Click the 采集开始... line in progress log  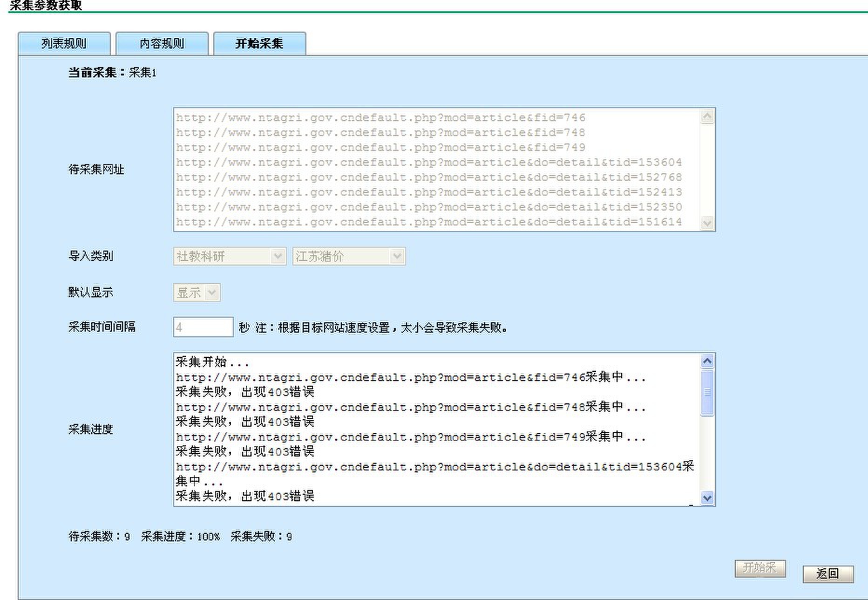click(212, 362)
